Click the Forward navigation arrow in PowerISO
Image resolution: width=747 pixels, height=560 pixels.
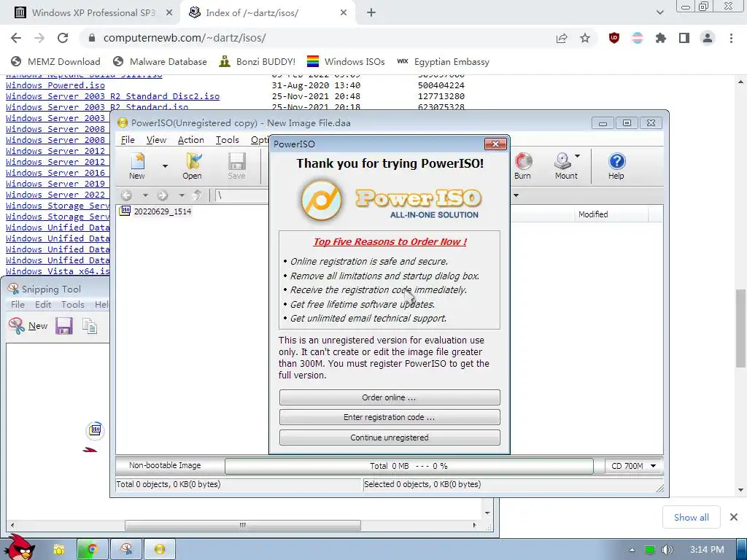tap(163, 195)
